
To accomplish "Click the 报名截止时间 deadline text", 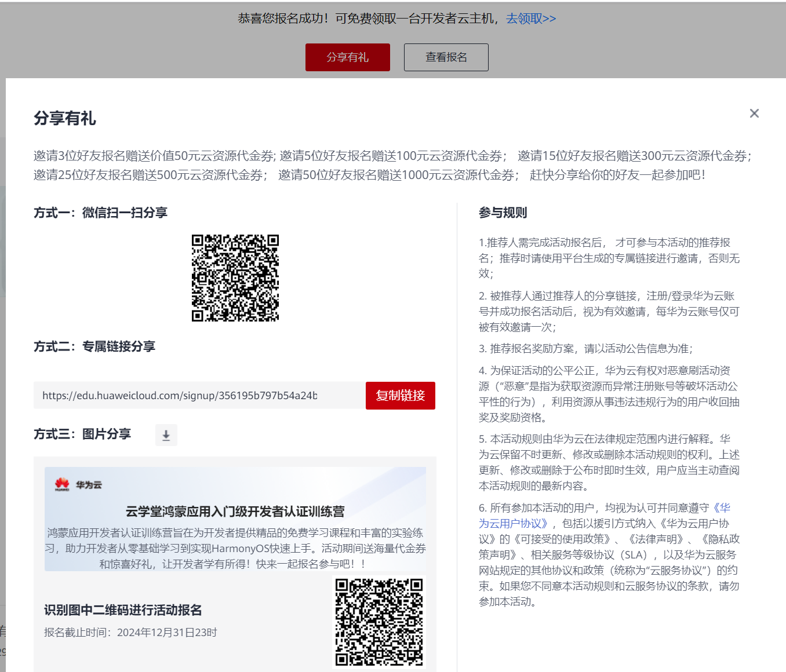I will [x=130, y=633].
